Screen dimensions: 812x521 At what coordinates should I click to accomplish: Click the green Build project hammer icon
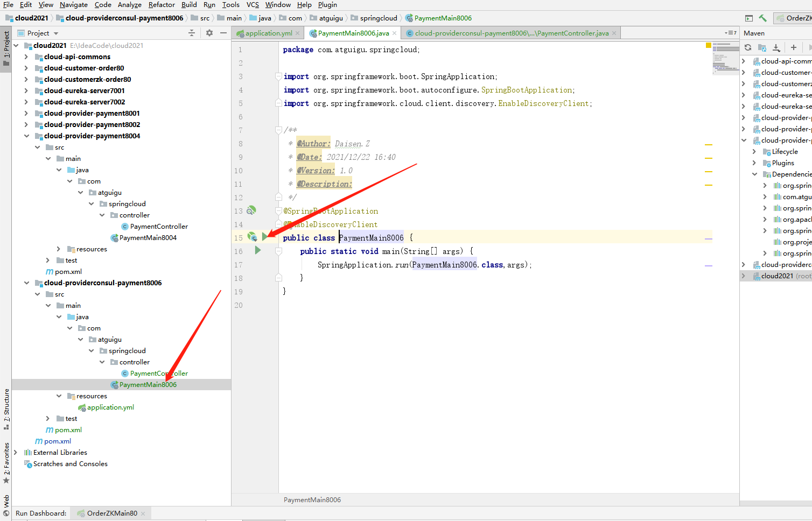click(762, 18)
